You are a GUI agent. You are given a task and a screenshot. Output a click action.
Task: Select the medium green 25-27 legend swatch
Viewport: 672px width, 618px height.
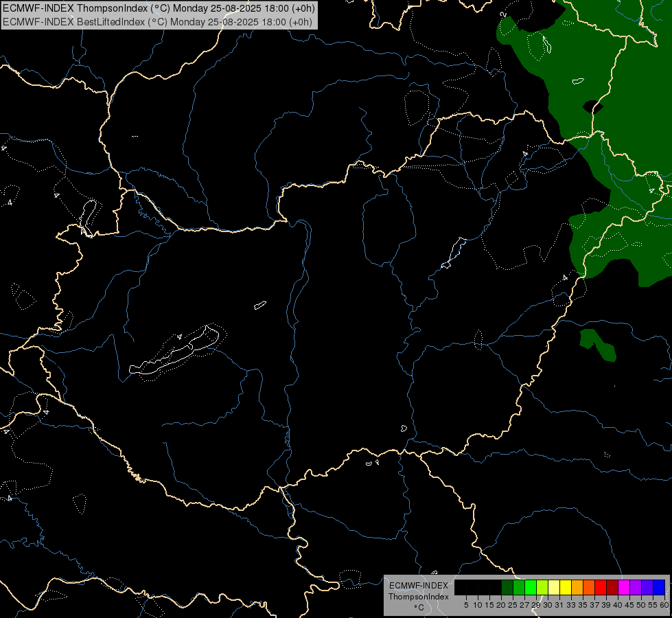pyautogui.click(x=519, y=587)
